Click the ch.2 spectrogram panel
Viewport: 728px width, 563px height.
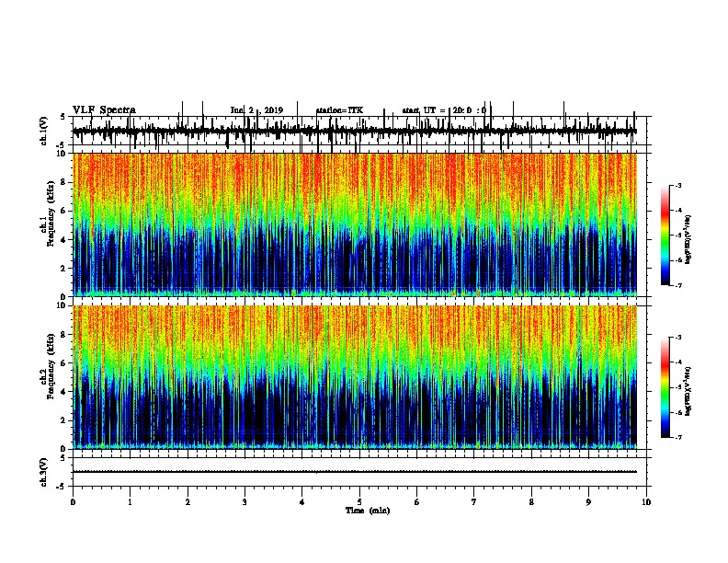(x=354, y=377)
